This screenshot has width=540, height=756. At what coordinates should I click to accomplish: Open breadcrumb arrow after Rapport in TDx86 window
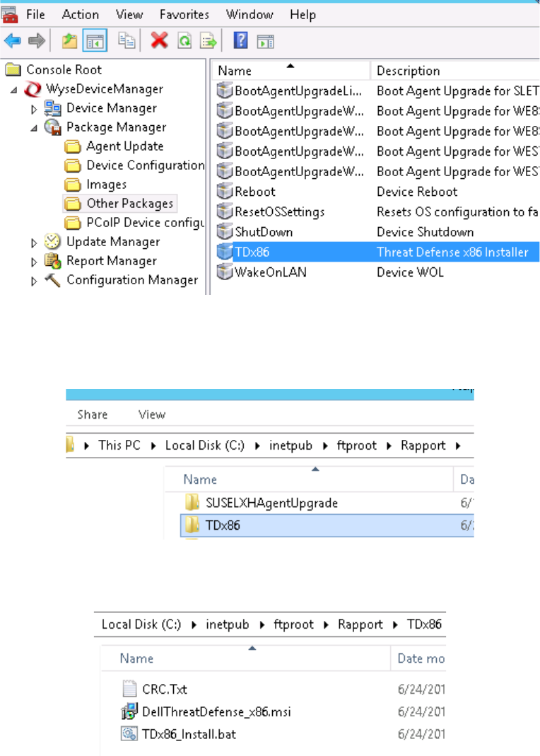[395, 625]
